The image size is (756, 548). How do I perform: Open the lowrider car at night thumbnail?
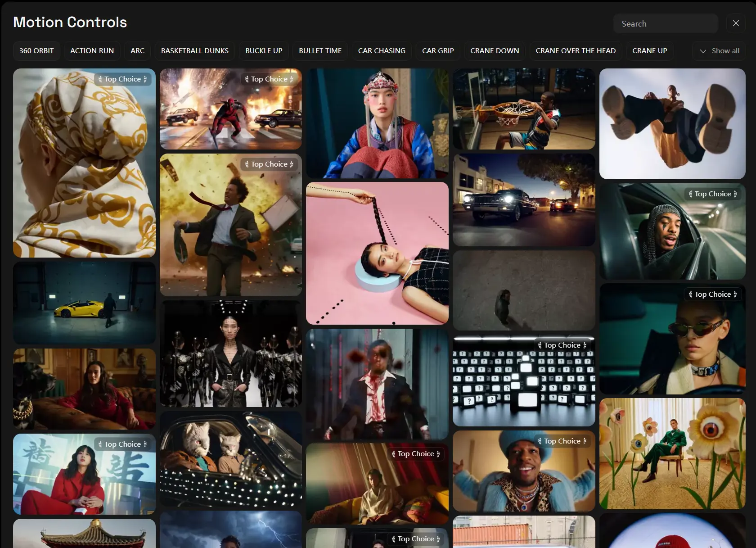(x=524, y=200)
